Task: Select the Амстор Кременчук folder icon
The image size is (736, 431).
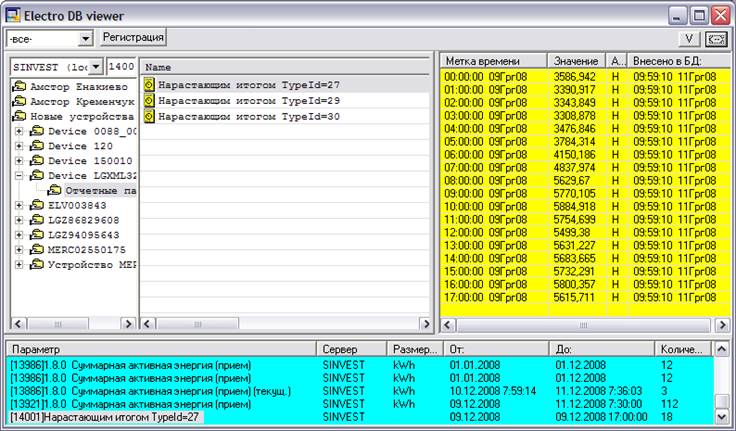Action: point(19,102)
